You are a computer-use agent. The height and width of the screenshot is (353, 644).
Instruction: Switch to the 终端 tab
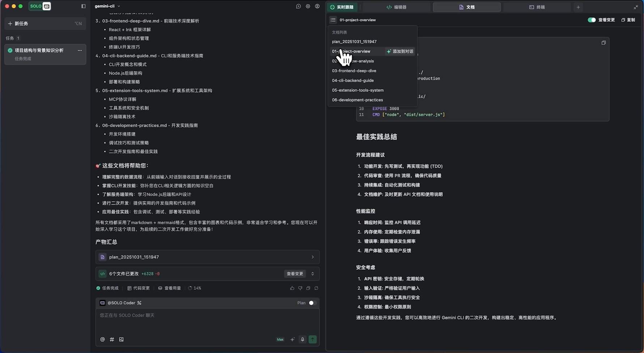pyautogui.click(x=537, y=7)
